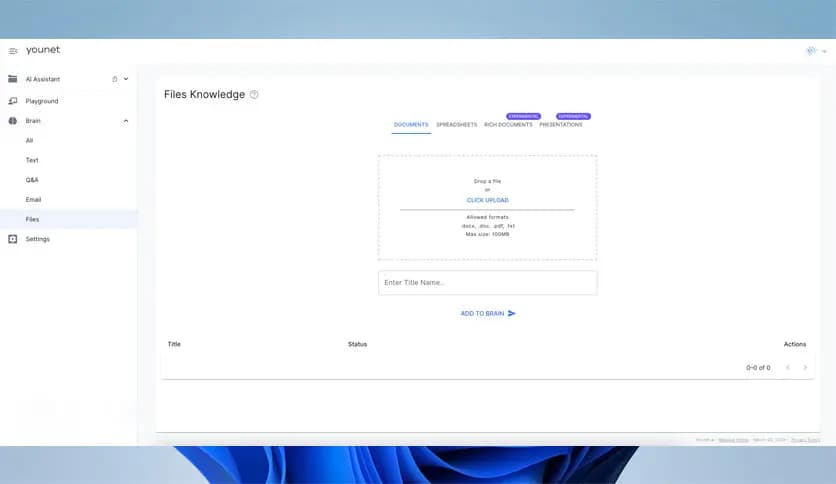The image size is (836, 484).
Task: Click the small icon beside the AI Assistant chevron
Action: pyautogui.click(x=115, y=79)
